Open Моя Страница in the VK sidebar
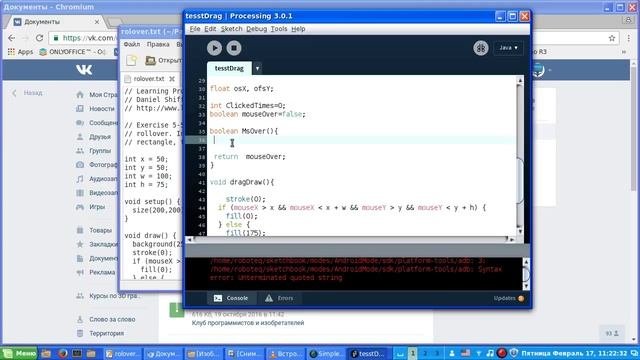Viewport: 640px width, 360px height. [x=97, y=95]
